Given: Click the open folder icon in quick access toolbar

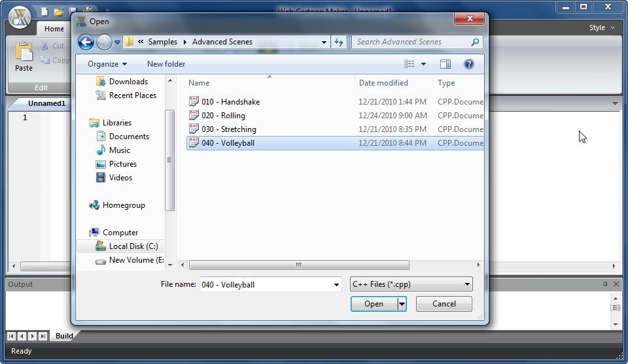Looking at the screenshot, I should tap(59, 12).
